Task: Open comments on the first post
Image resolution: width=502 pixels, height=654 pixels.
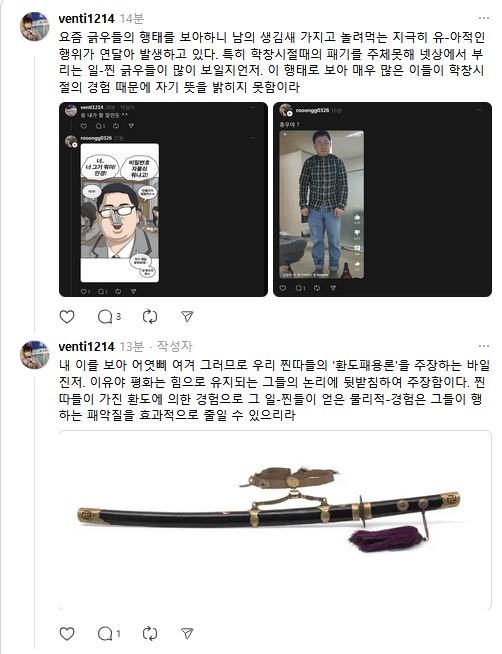Action: pyautogui.click(x=105, y=317)
